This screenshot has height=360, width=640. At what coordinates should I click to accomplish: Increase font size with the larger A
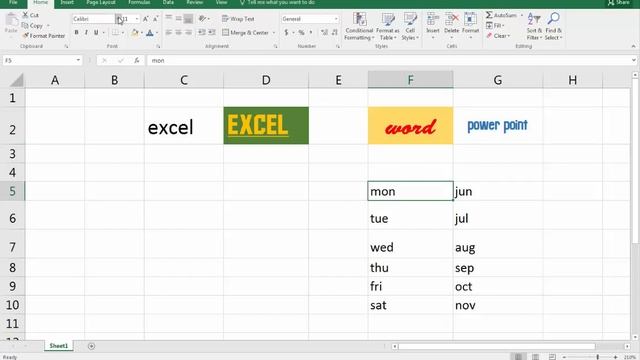(146, 19)
